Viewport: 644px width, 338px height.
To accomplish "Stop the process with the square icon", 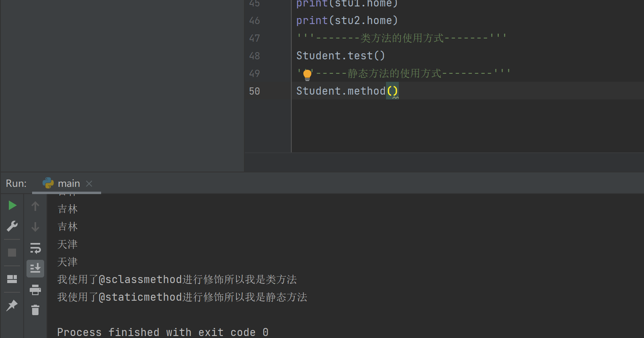I will pyautogui.click(x=12, y=253).
